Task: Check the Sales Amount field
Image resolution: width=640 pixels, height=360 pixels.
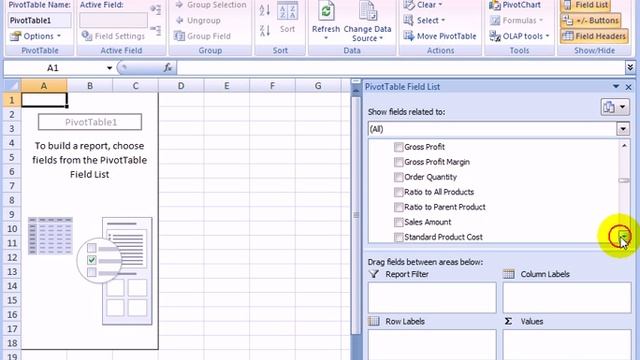Action: (x=398, y=222)
